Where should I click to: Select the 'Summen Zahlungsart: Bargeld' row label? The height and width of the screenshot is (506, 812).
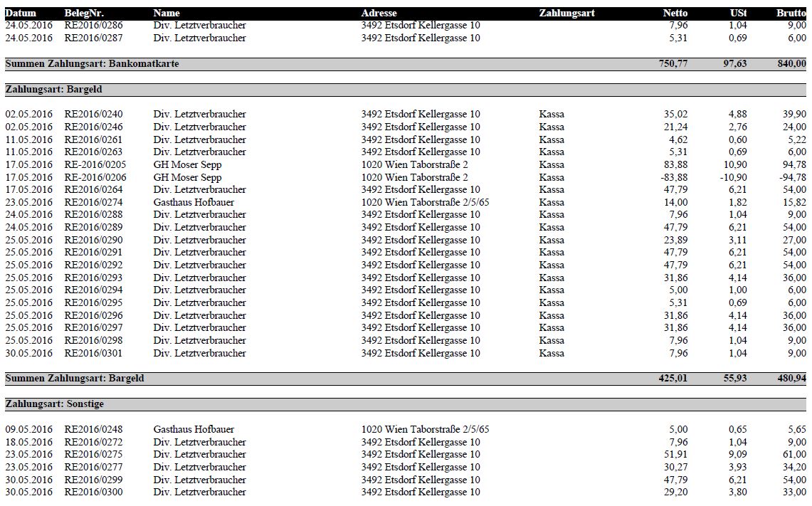[x=75, y=379]
